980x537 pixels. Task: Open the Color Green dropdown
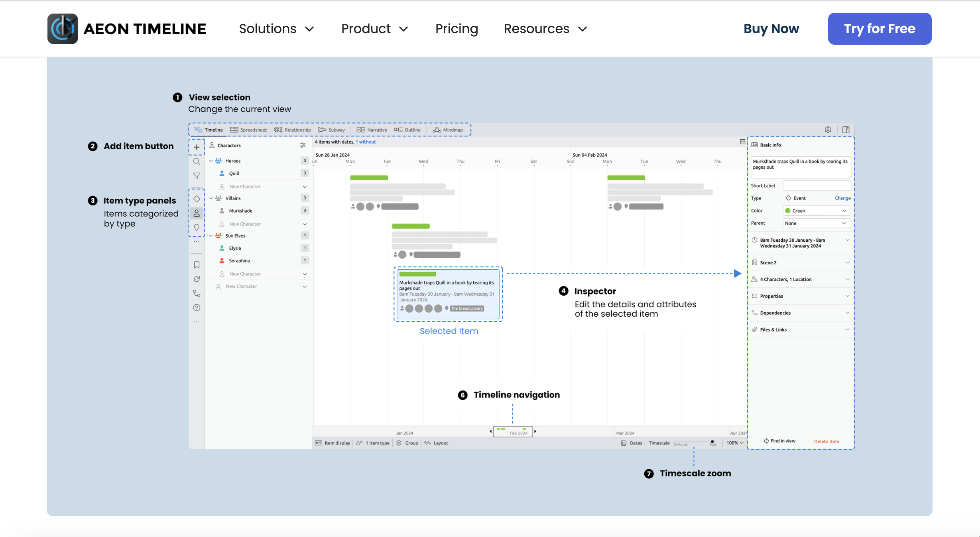point(817,211)
